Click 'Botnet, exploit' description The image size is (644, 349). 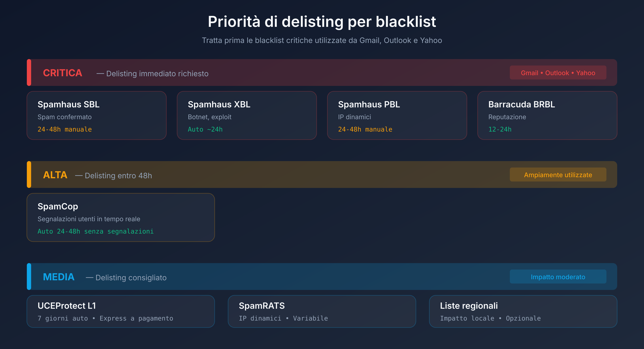tap(209, 117)
